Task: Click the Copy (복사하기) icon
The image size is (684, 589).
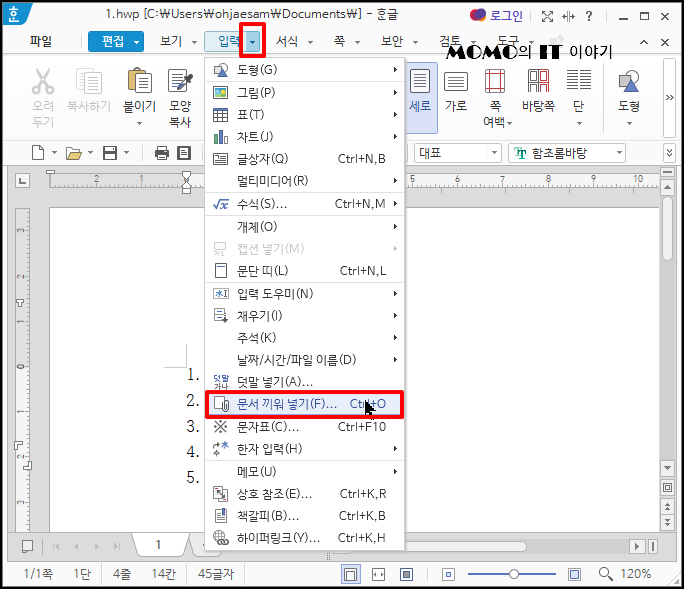Action: click(89, 82)
